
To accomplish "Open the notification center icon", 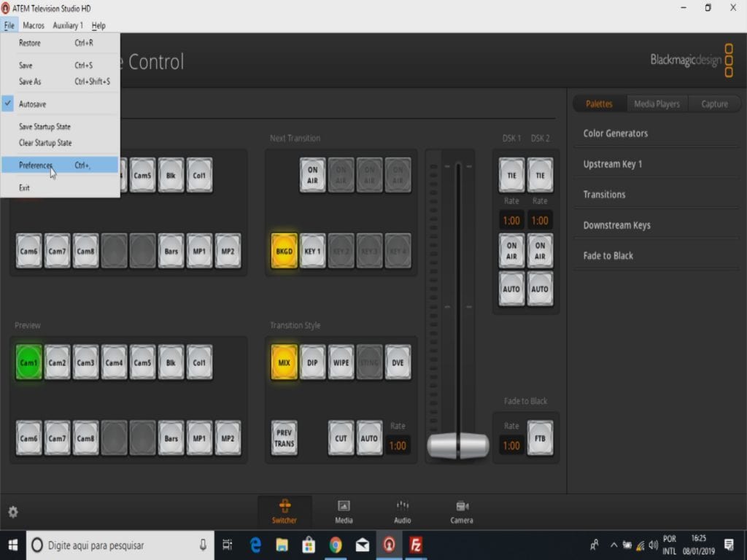I will click(729, 544).
